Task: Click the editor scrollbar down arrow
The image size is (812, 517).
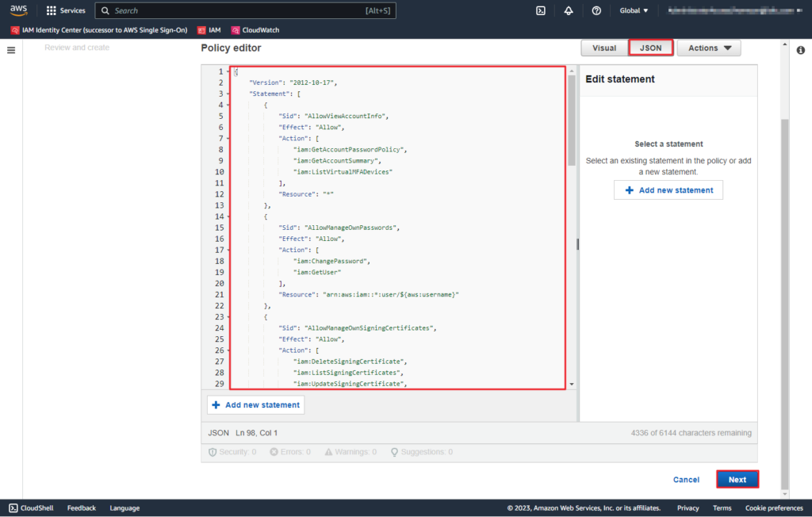Action: pyautogui.click(x=572, y=385)
